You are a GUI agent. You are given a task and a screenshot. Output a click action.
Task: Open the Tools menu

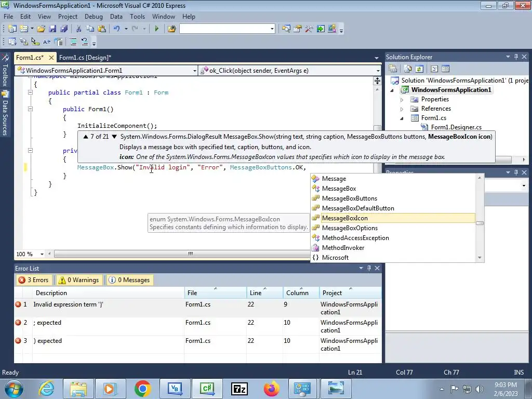[x=137, y=16]
